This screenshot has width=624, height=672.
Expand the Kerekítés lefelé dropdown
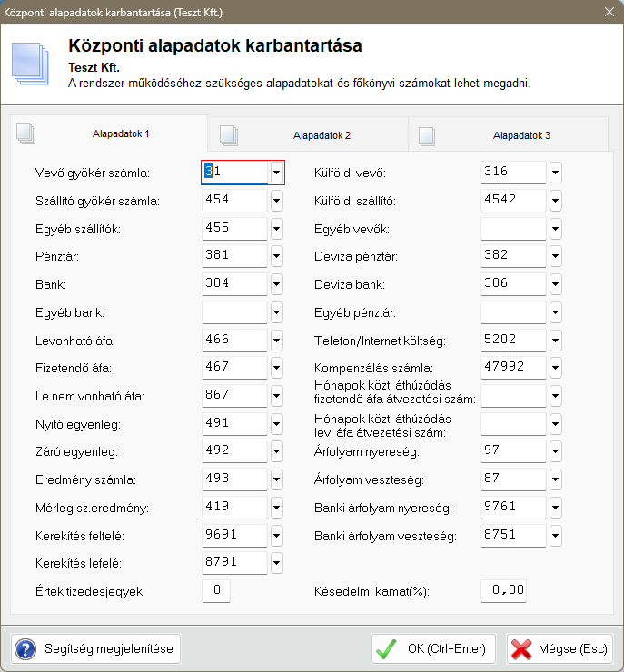276,563
